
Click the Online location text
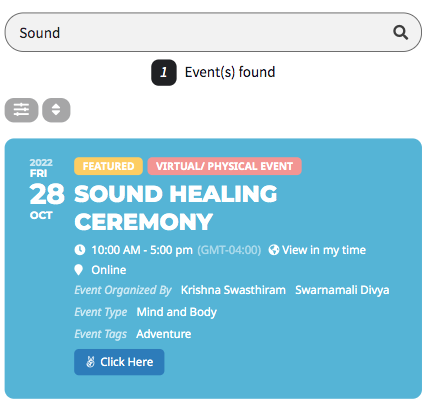109,270
